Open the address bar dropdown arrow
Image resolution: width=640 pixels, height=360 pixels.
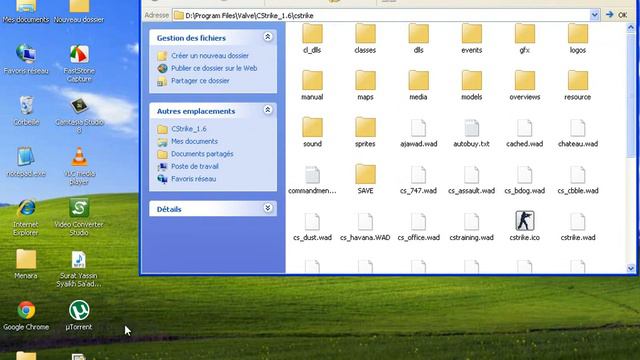[x=595, y=15]
